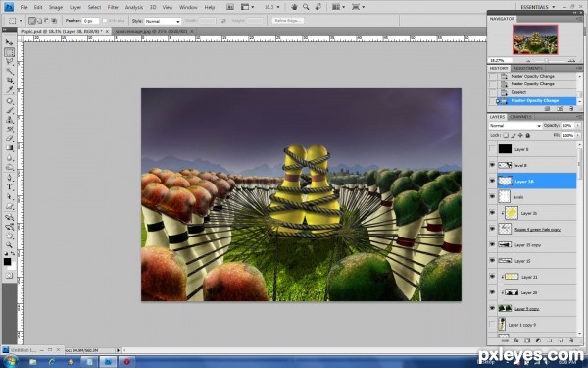Select the Rectangular Marquee tool in toolbox
The image size is (588, 368).
9,52
